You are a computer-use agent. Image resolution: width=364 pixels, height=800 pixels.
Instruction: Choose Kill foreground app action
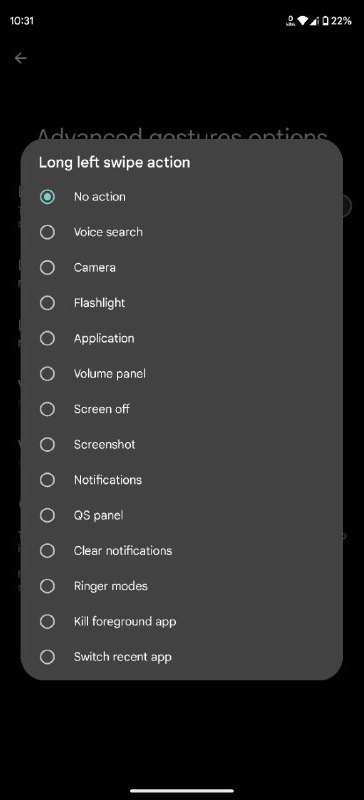pyautogui.click(x=181, y=621)
